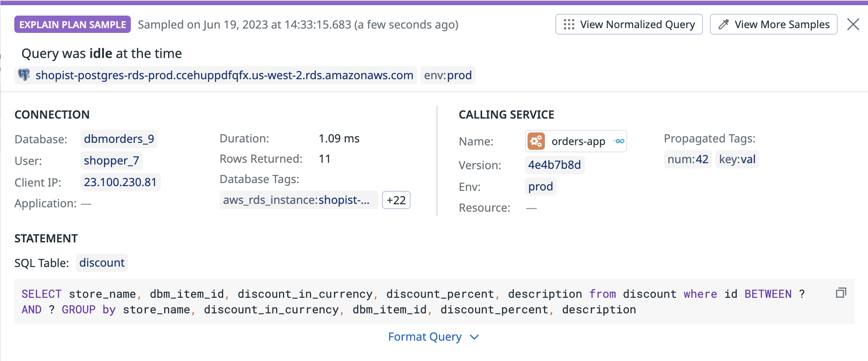This screenshot has width=868, height=361.
Task: Click the grid icon in View Normalized Query
Action: 569,24
